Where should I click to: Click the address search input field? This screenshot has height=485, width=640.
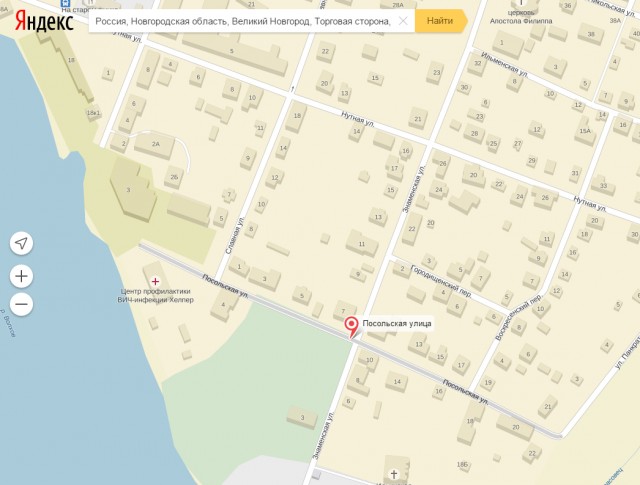(x=243, y=21)
